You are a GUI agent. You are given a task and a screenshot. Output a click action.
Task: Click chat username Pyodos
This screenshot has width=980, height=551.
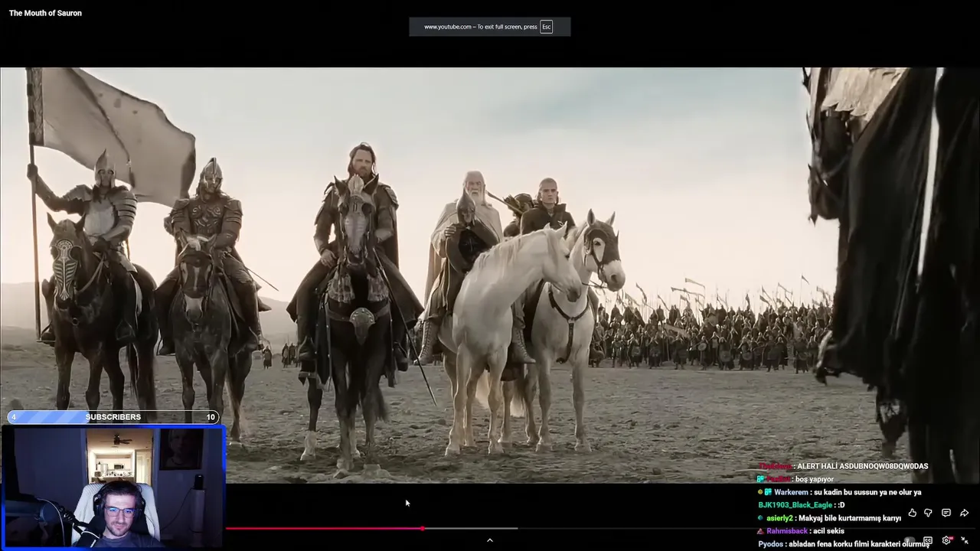click(771, 544)
